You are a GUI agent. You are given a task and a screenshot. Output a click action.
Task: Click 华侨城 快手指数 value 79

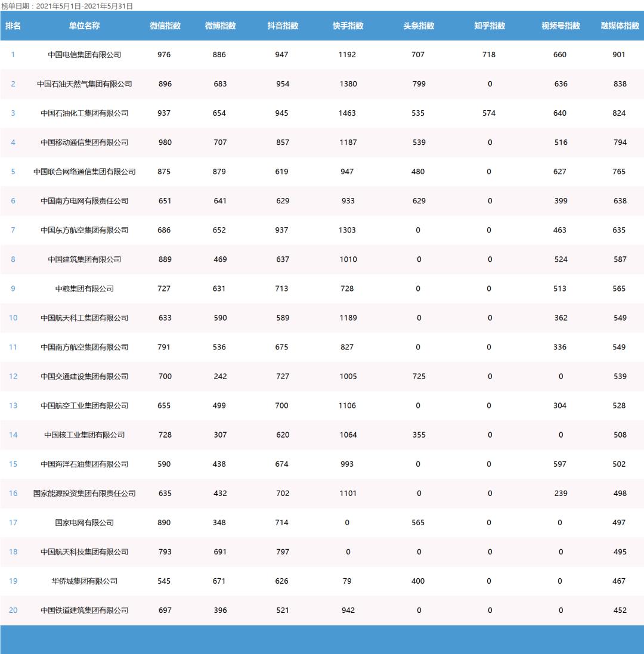[x=347, y=581]
